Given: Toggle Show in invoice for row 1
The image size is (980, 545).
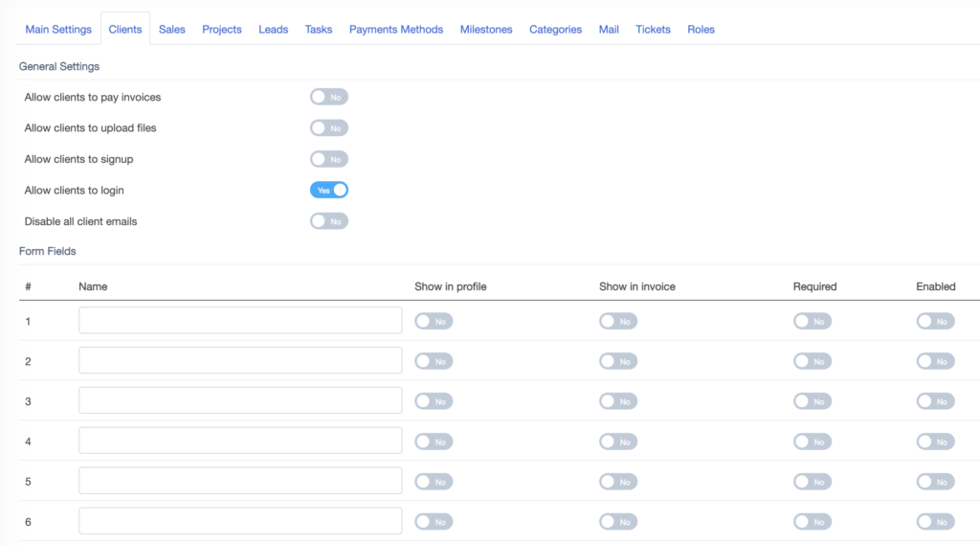Looking at the screenshot, I should (x=618, y=321).
